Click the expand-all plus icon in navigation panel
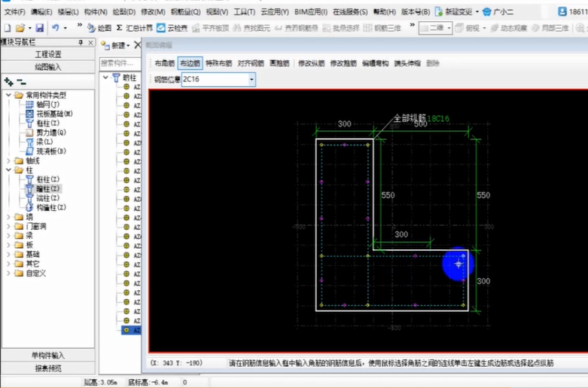 point(8,81)
